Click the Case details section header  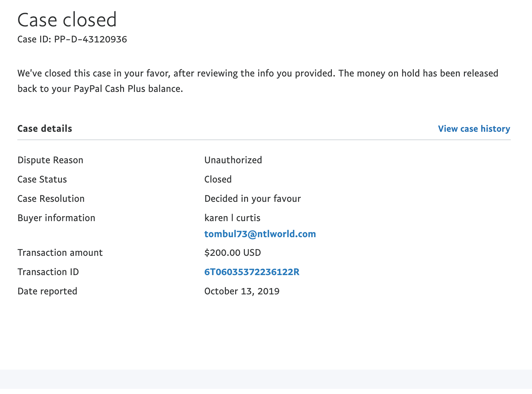(x=45, y=129)
